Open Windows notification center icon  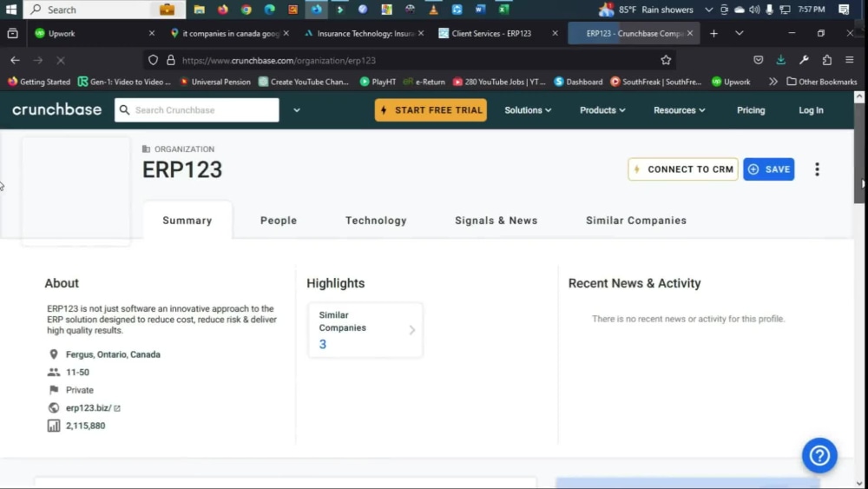point(844,10)
